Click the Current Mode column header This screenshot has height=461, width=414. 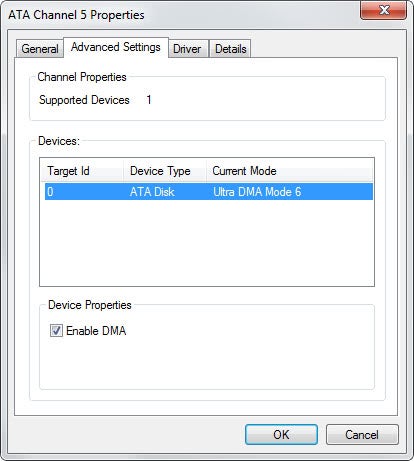289,171
